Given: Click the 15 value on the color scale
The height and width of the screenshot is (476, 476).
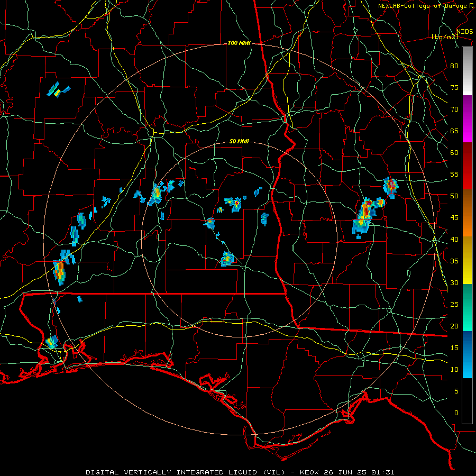Looking at the screenshot, I should point(454,348).
